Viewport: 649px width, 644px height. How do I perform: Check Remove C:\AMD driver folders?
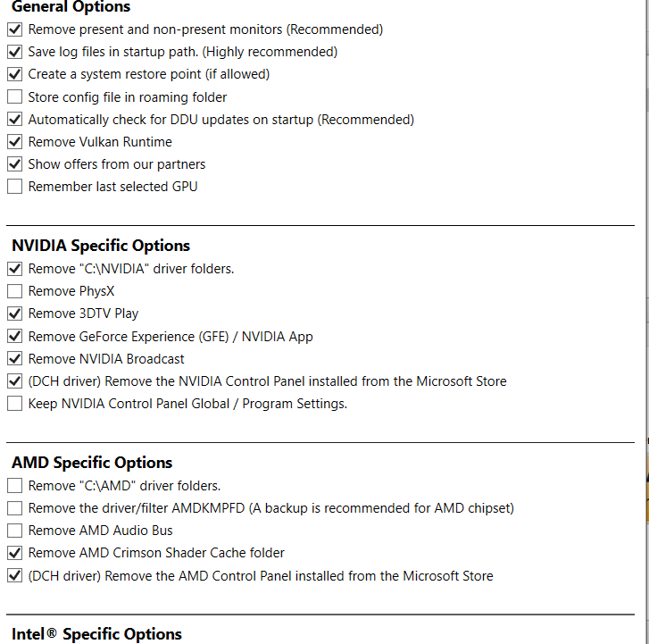point(14,486)
